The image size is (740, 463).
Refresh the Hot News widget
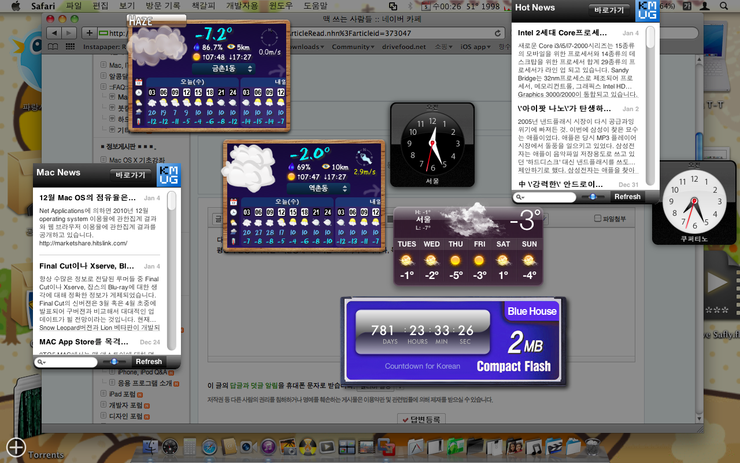[x=627, y=196]
